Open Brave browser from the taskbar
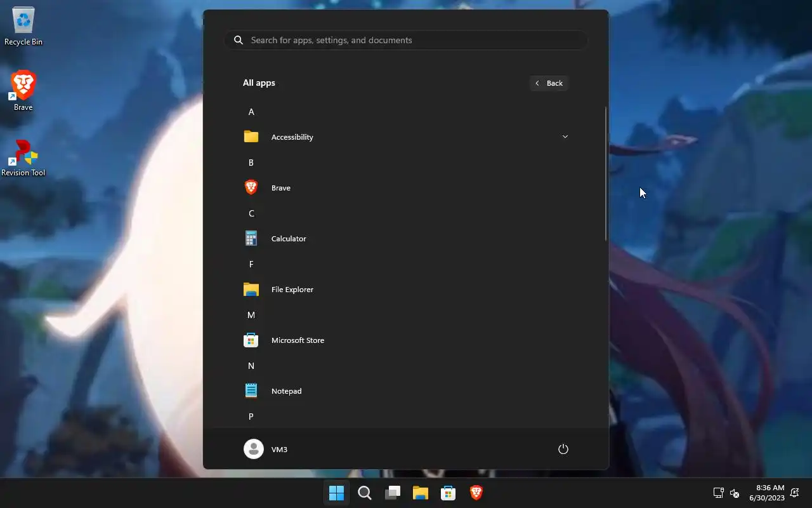This screenshot has width=812, height=508. coord(476,493)
